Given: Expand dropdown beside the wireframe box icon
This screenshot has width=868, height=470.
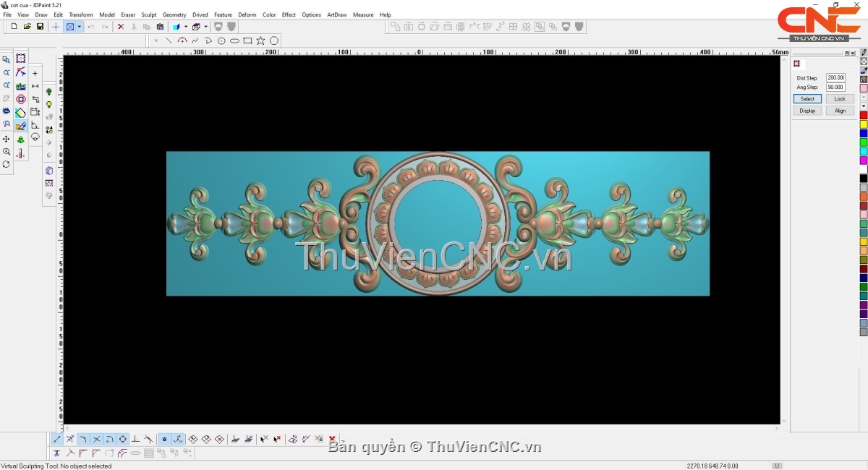Looking at the screenshot, I should (205, 27).
